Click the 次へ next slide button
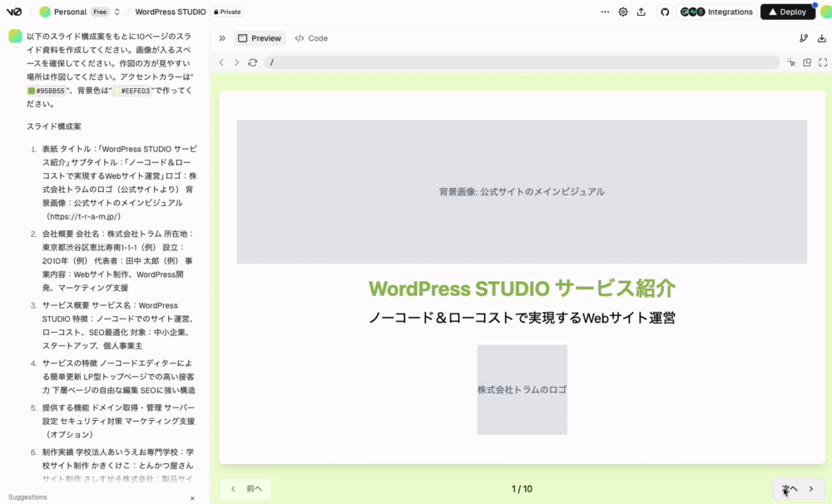Screen dimensions: 832x504 coord(799,489)
